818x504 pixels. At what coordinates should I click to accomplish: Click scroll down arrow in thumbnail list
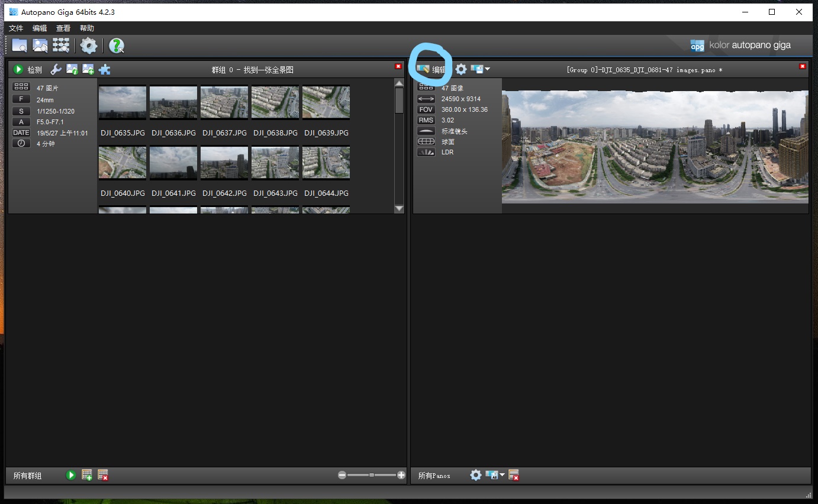(399, 208)
